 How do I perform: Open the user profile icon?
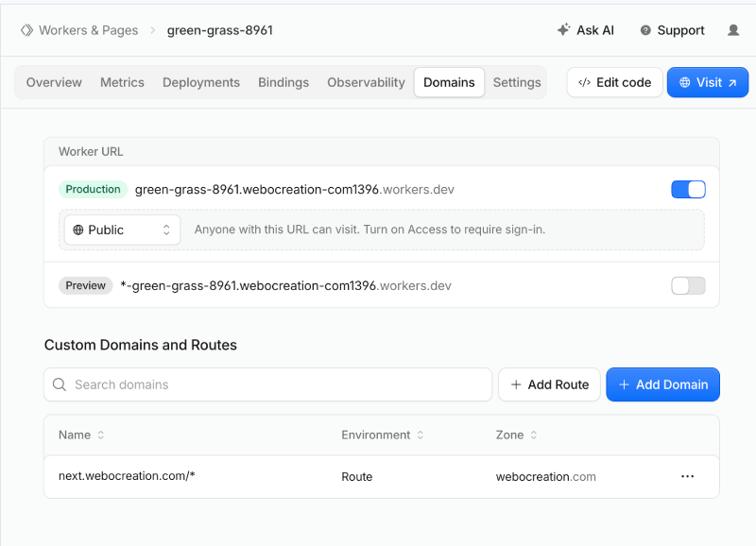[733, 30]
